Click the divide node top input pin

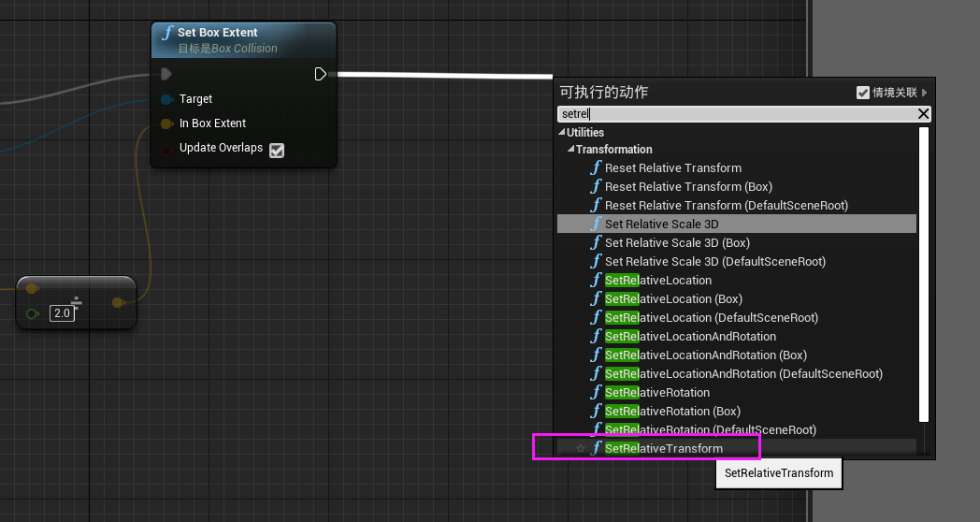[32, 288]
